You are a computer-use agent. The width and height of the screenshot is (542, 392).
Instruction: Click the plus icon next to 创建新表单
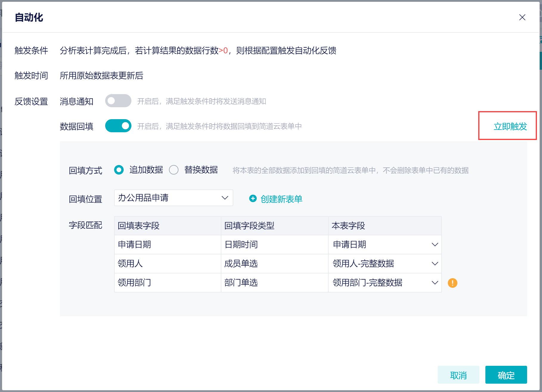tap(253, 199)
